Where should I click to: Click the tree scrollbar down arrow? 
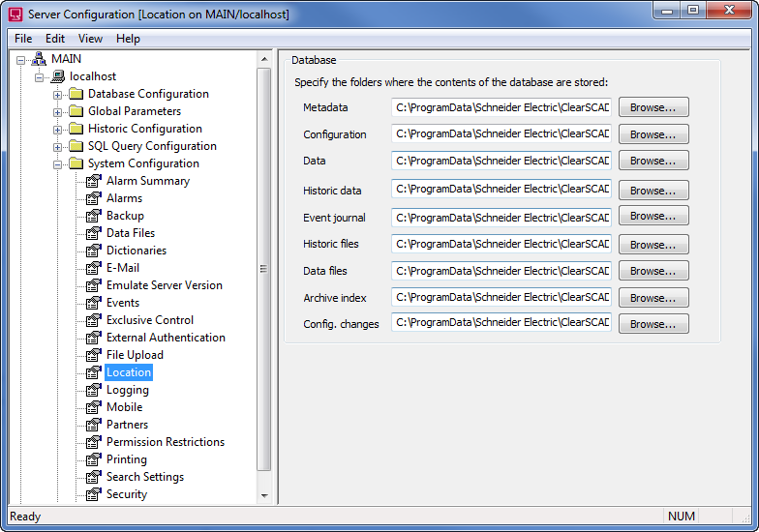tap(264, 496)
